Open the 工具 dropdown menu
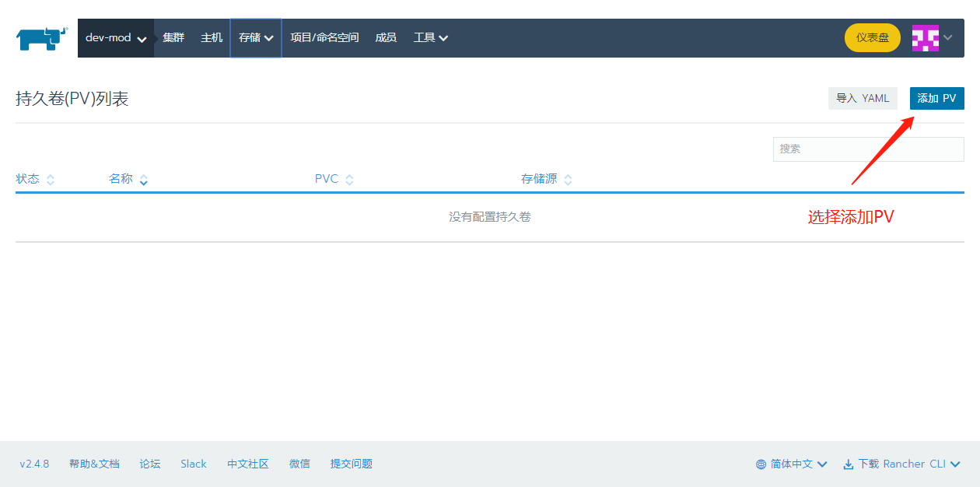 (x=430, y=37)
